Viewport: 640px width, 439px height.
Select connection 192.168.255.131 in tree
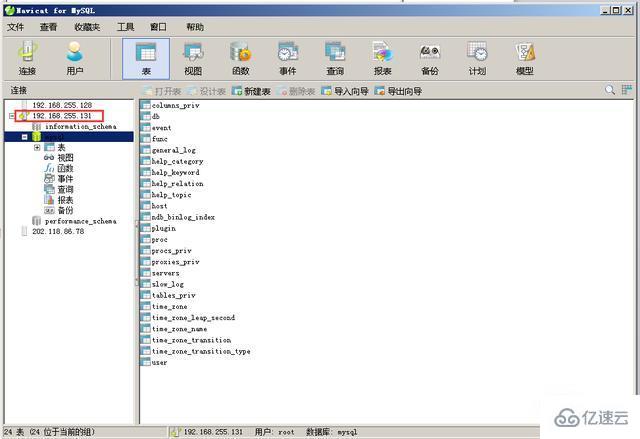coord(62,116)
